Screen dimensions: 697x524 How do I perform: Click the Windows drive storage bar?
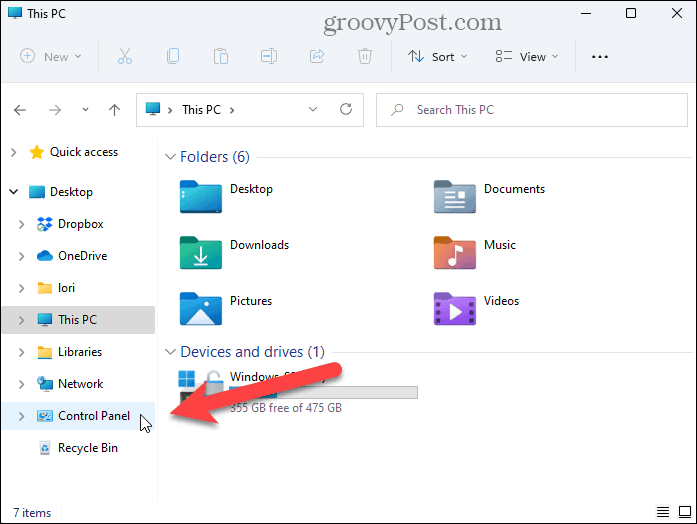pyautogui.click(x=323, y=392)
